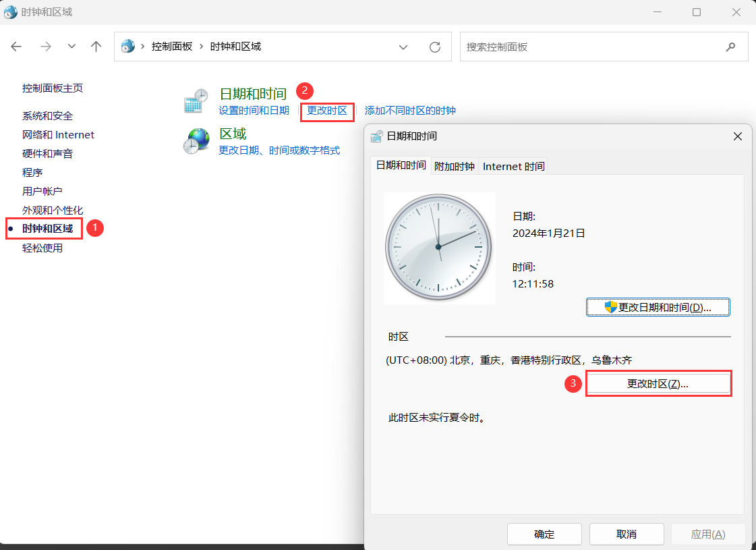Go up one level using the up arrow
Viewport: 756px width, 550px height.
click(96, 47)
